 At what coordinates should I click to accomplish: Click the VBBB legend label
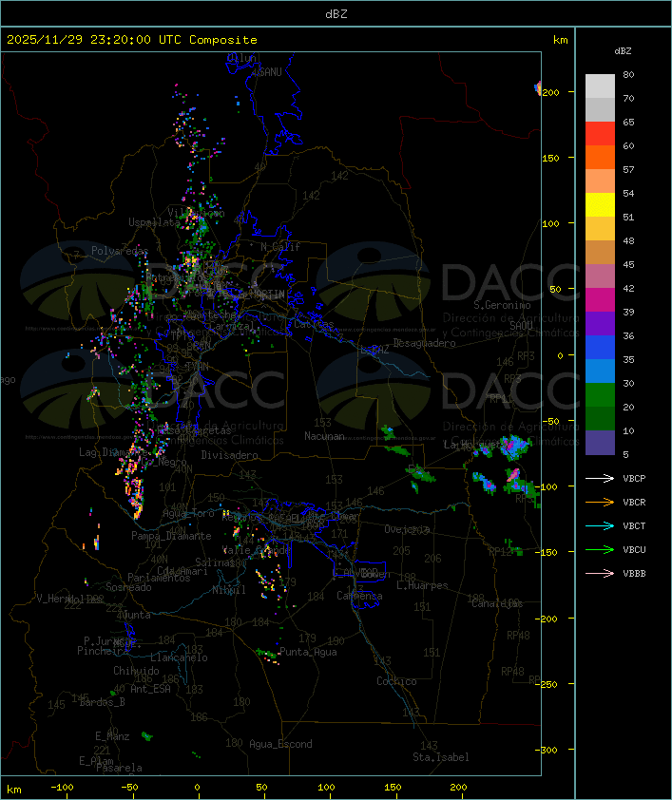pyautogui.click(x=634, y=574)
